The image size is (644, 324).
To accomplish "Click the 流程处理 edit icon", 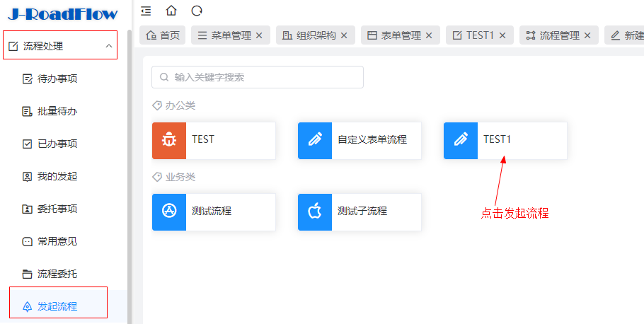I will 13,46.
